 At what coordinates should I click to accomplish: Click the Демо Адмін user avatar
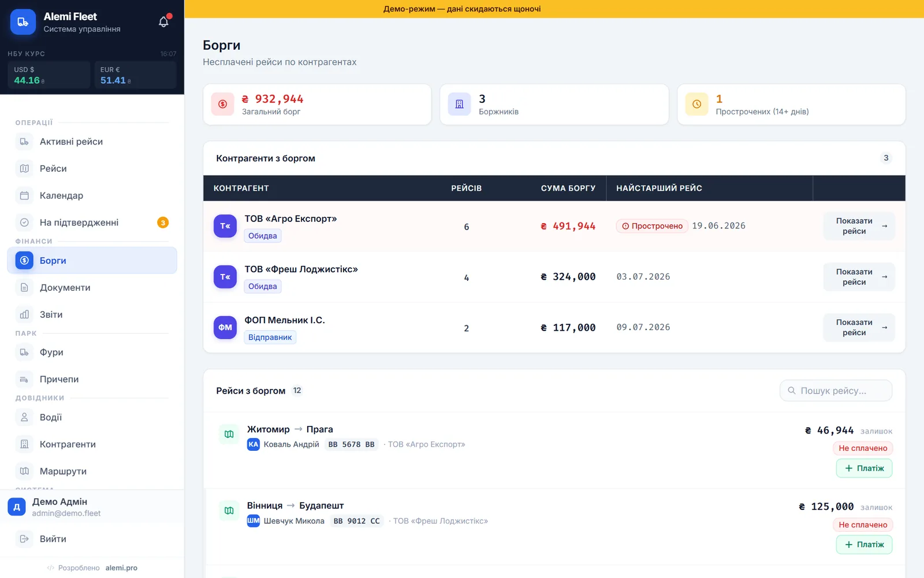tap(17, 507)
